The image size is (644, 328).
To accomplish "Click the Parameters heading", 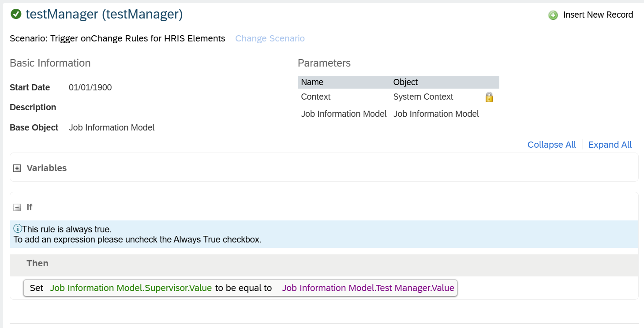I will [324, 63].
